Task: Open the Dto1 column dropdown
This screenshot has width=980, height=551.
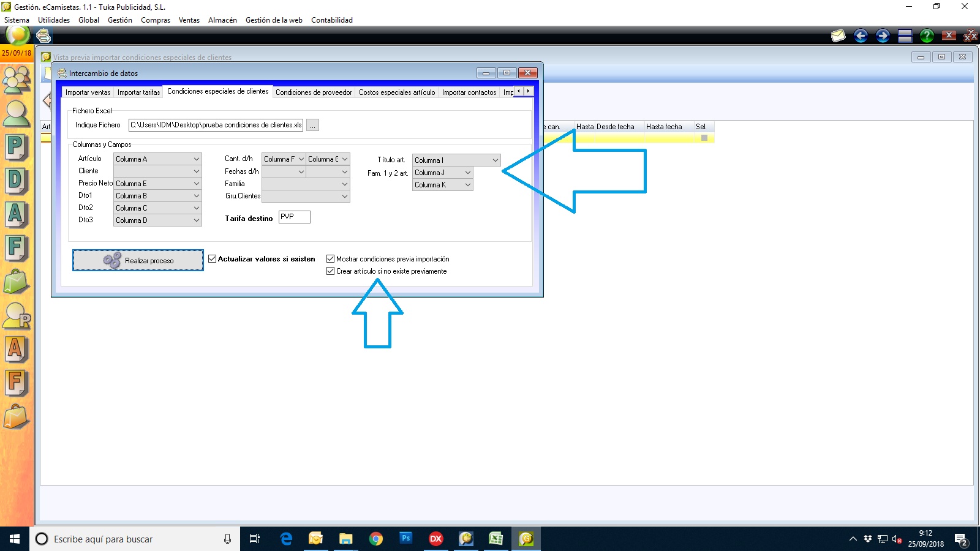Action: point(157,196)
